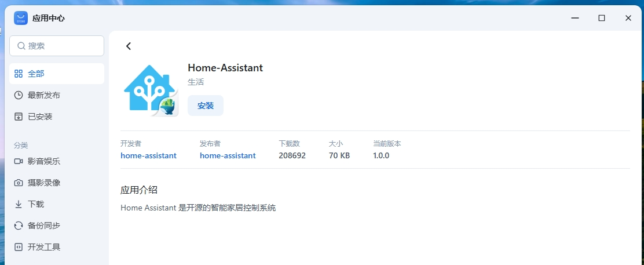Click the camera icon for 摄影录像
The height and width of the screenshot is (265, 644).
point(19,183)
